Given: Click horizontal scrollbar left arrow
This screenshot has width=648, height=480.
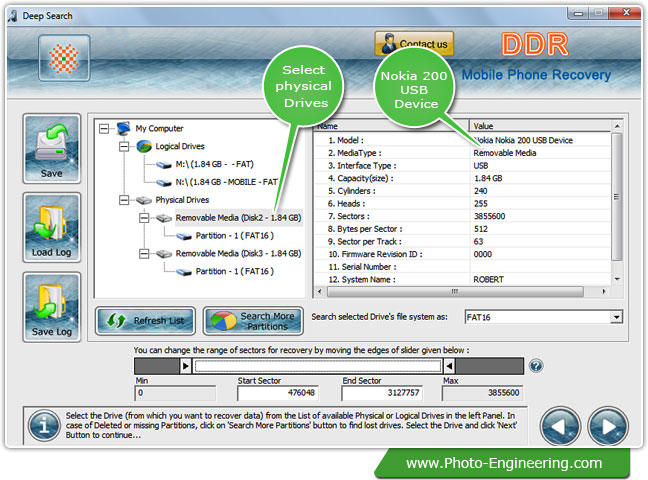Looking at the screenshot, I should [x=319, y=291].
